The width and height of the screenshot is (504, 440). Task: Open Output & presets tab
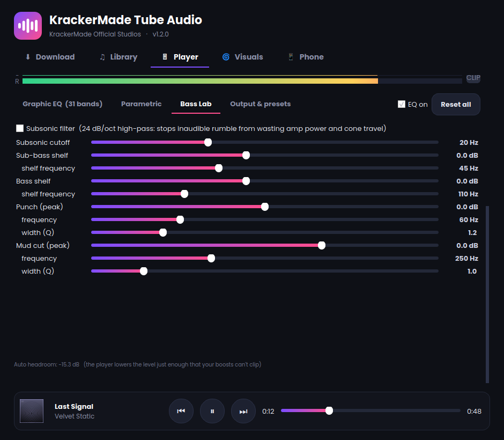[261, 104]
